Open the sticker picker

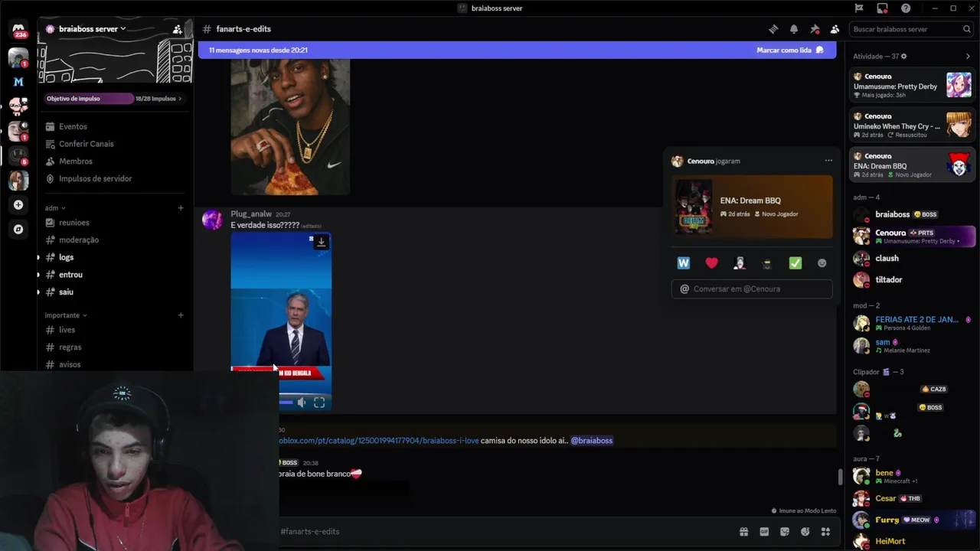[x=785, y=532]
